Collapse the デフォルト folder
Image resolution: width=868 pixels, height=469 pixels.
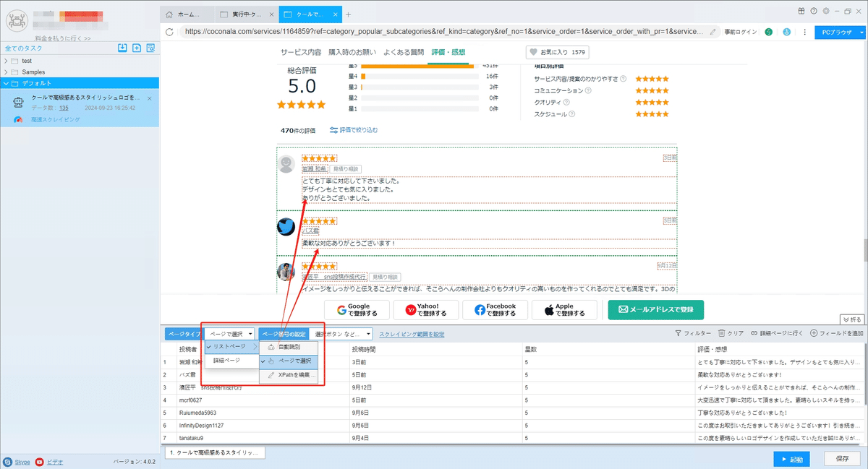coord(6,84)
